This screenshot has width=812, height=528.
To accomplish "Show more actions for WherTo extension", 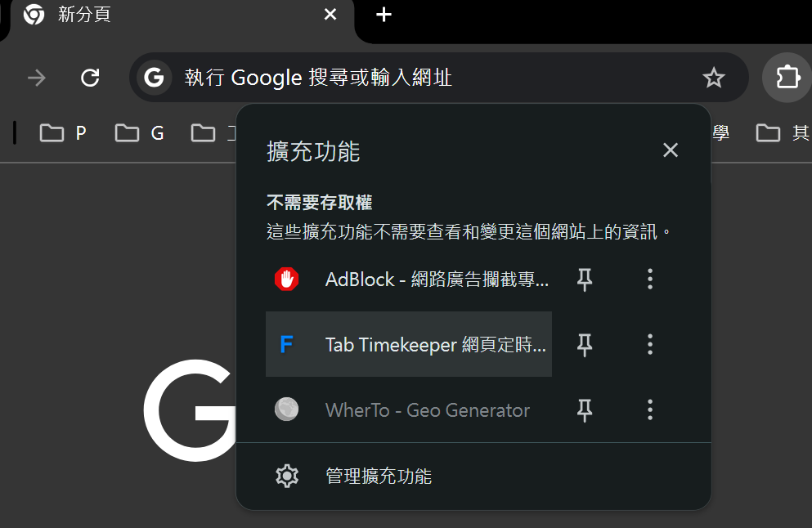I will [650, 409].
